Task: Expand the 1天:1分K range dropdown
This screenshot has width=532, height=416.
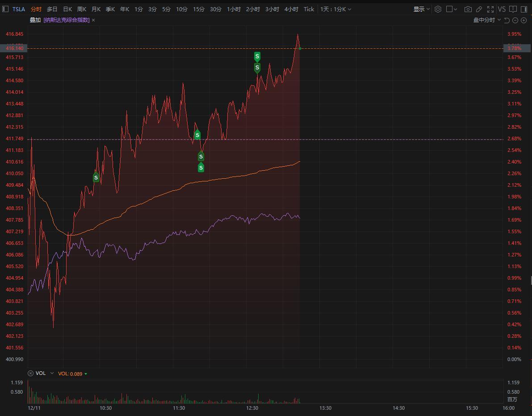Action: pyautogui.click(x=335, y=9)
